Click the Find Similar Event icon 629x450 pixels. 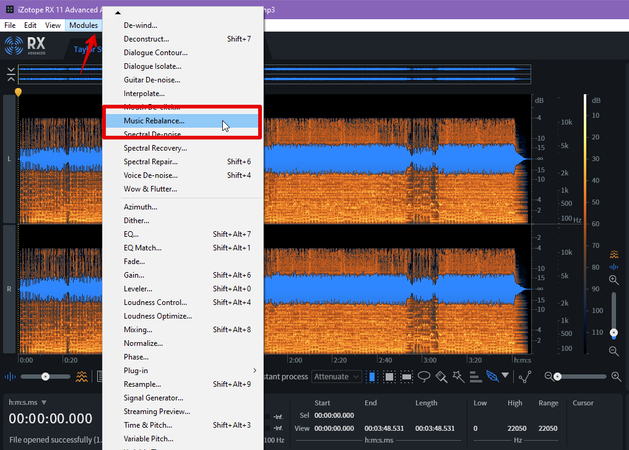pyautogui.click(x=525, y=377)
